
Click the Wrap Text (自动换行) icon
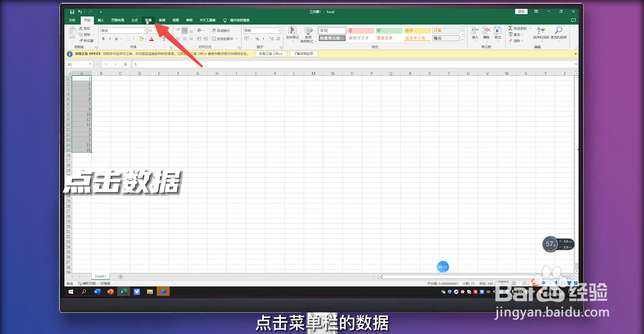[x=222, y=31]
